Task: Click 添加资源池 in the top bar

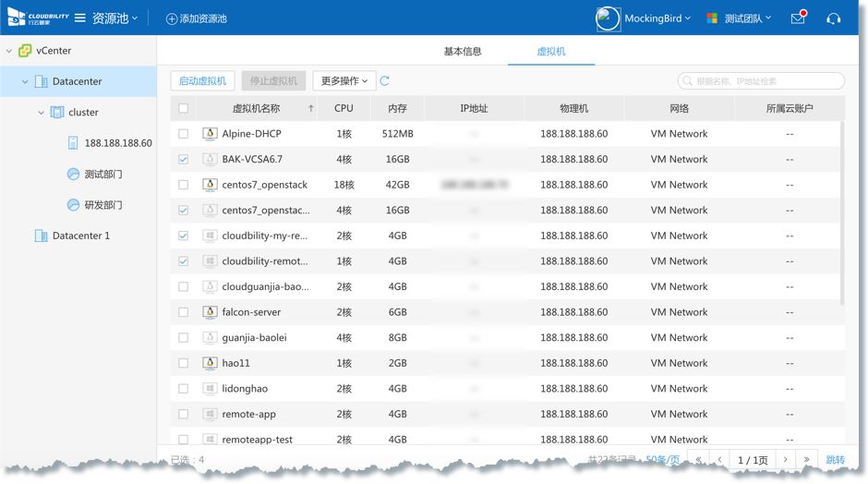Action: click(x=196, y=18)
